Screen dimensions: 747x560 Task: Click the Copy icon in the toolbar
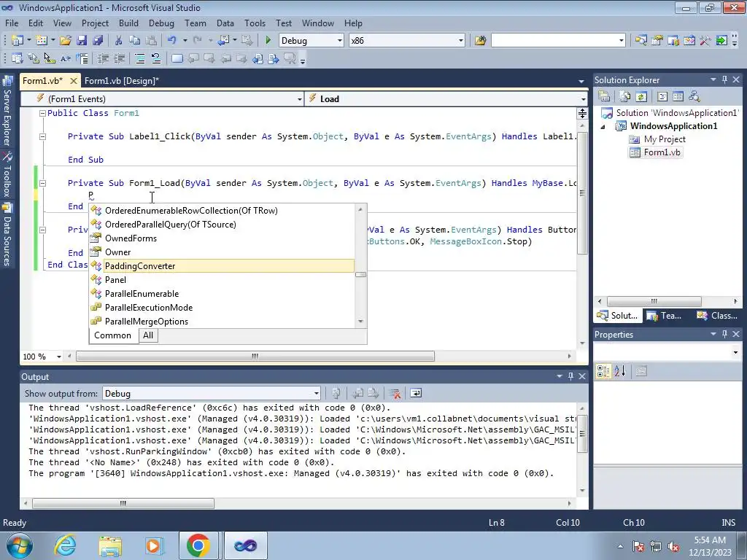point(135,41)
